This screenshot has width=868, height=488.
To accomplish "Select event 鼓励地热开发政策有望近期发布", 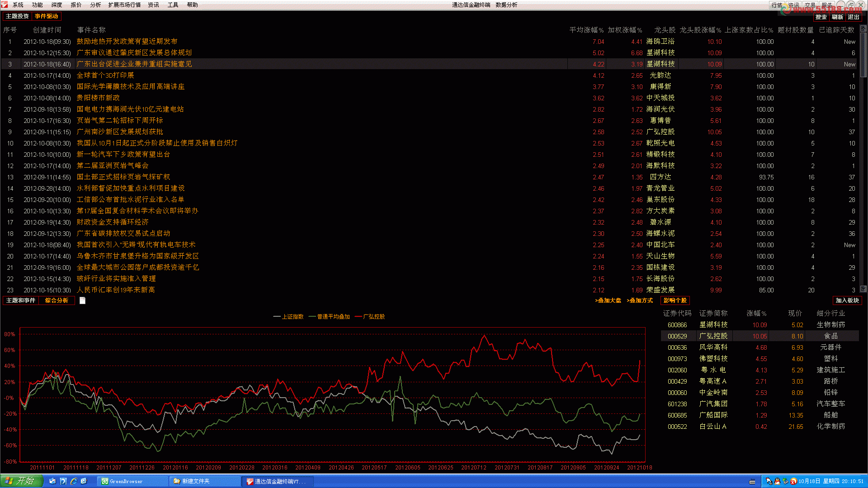I will pyautogui.click(x=127, y=41).
